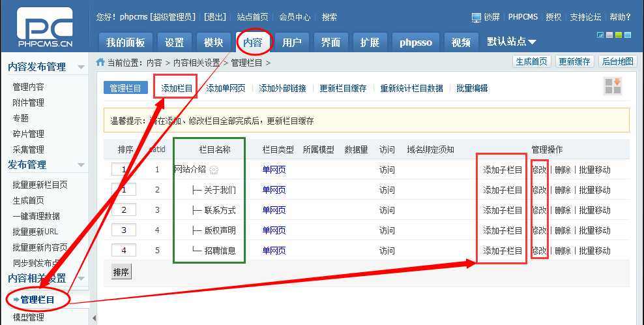Open 碎片管理 in the sidebar
The image size is (644, 325).
click(28, 134)
